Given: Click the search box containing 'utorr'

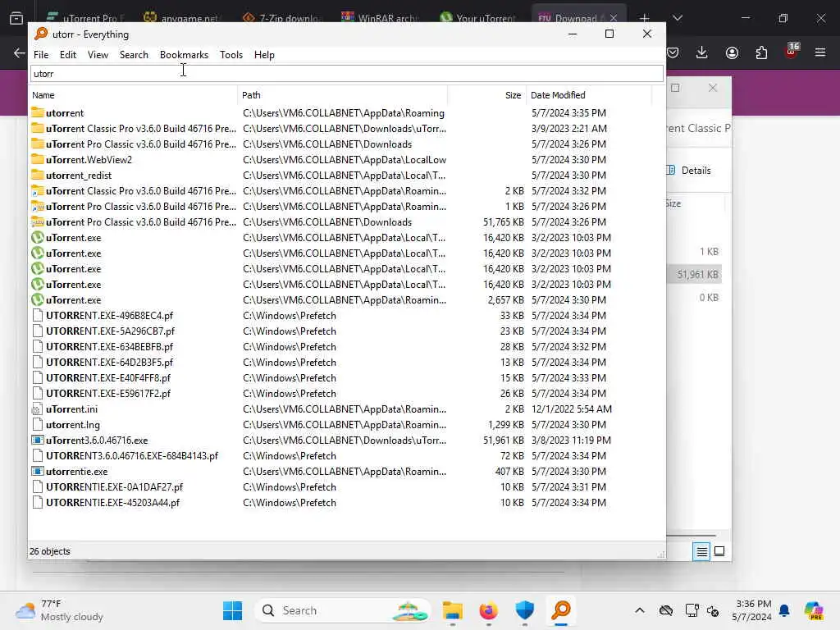Looking at the screenshot, I should (347, 74).
